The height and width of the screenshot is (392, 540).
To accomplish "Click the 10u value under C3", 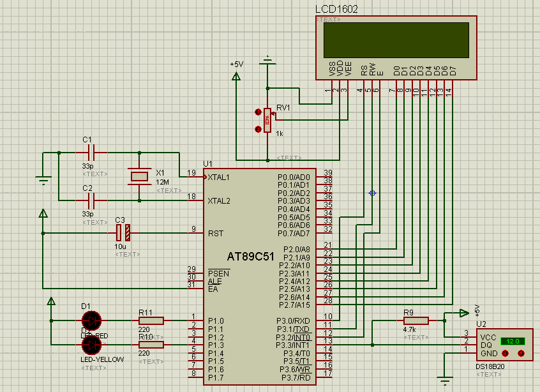I will (x=120, y=246).
